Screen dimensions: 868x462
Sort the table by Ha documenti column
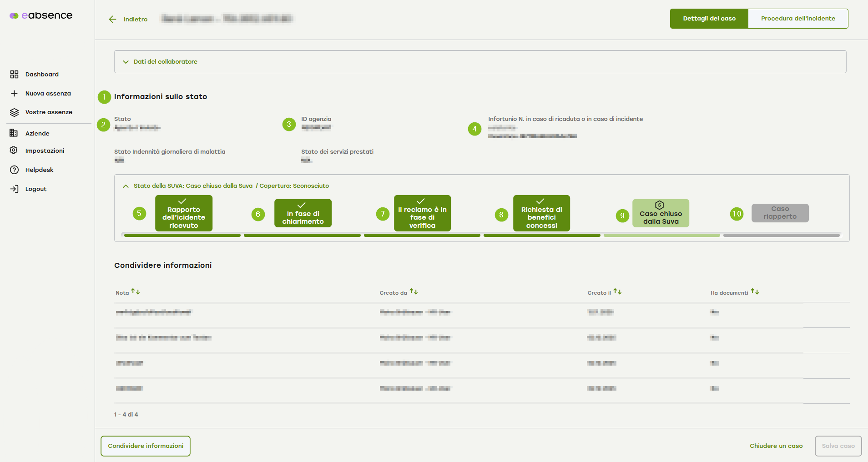[755, 292]
